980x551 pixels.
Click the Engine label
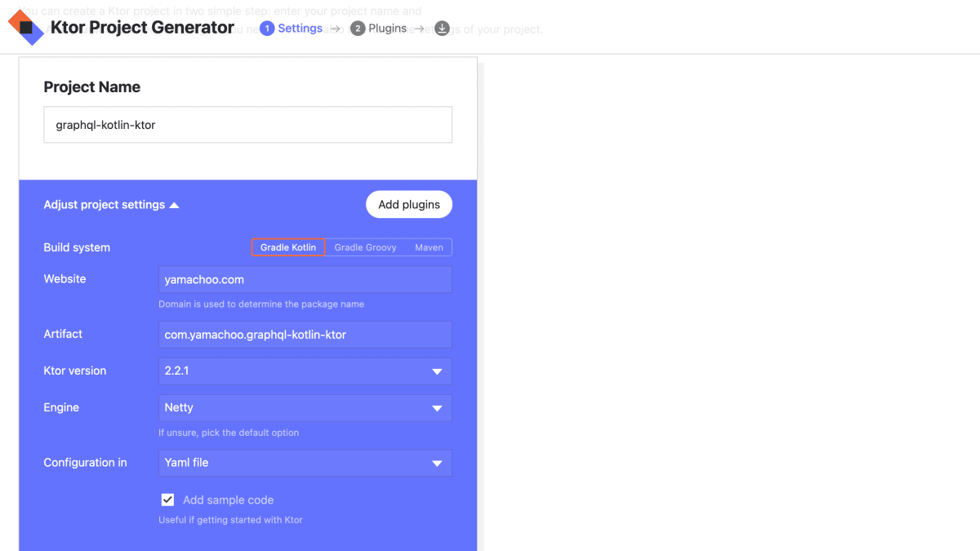(61, 407)
